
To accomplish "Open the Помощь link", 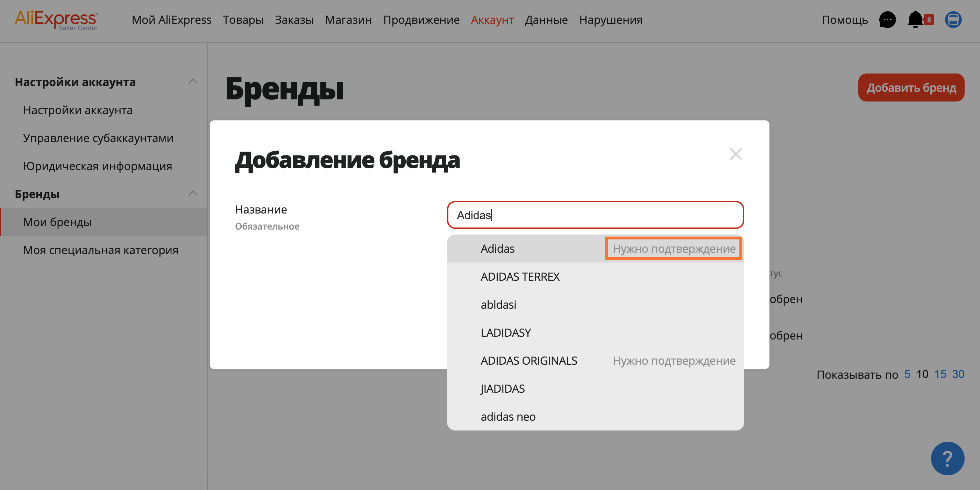I will point(845,20).
